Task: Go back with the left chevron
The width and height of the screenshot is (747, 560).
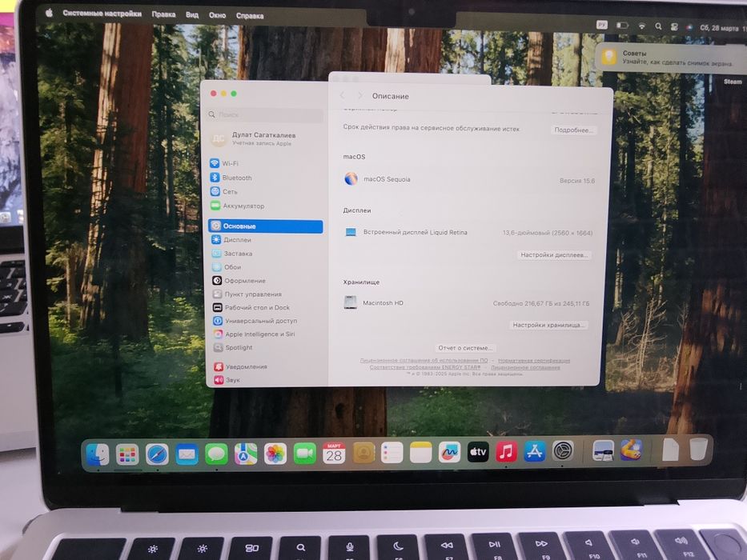Action: (342, 96)
